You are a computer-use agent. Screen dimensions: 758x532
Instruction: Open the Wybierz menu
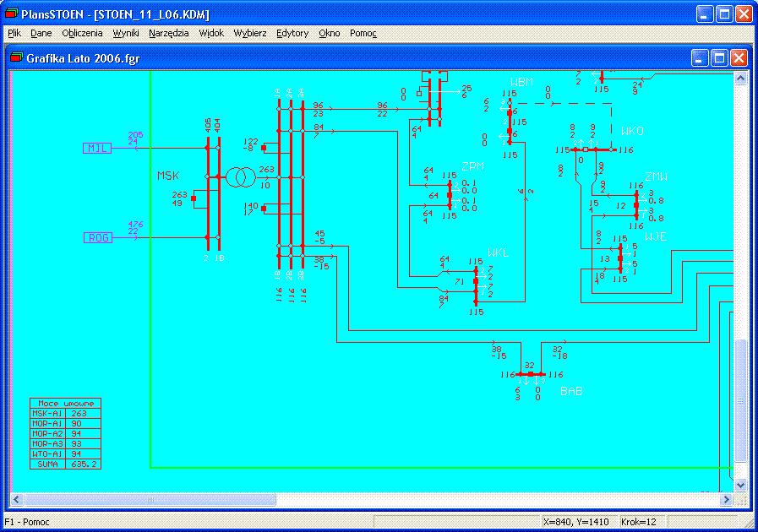250,33
